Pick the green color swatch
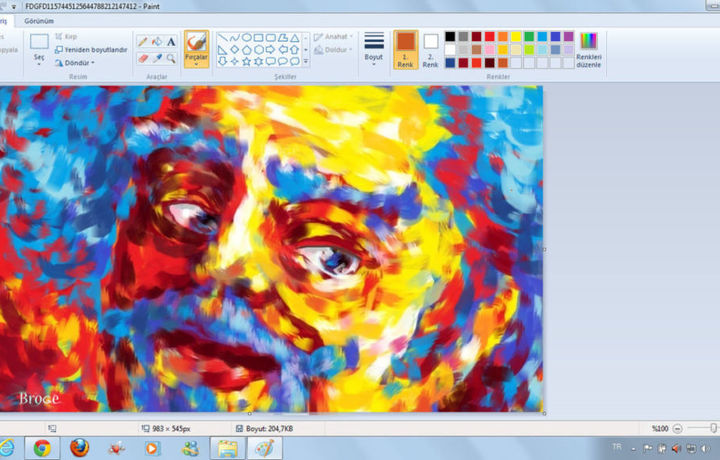 [529, 36]
